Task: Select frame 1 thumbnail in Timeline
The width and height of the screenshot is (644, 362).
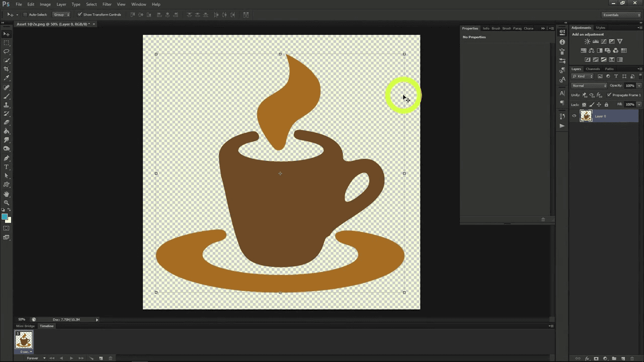Action: pyautogui.click(x=24, y=340)
